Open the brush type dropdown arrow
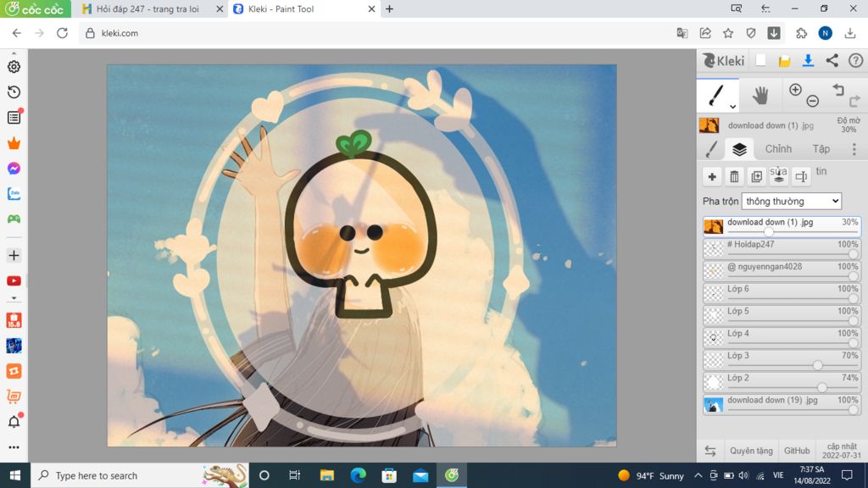868x488 pixels. coord(732,106)
